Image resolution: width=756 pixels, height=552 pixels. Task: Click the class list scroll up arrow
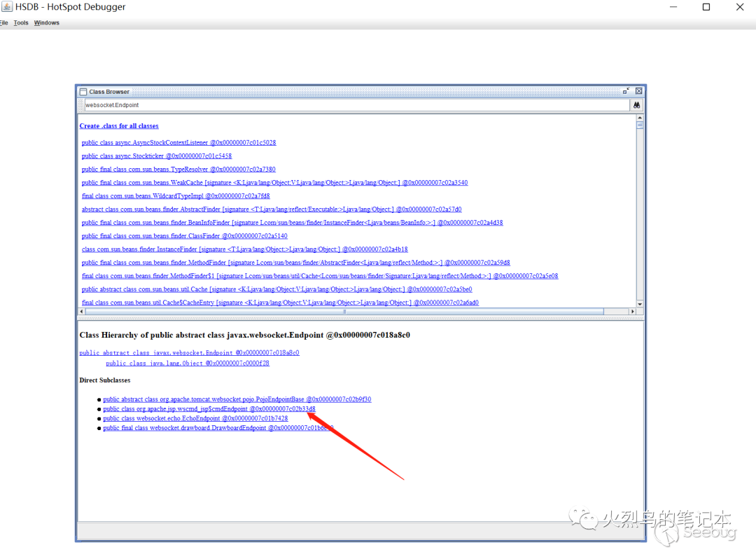coord(640,118)
